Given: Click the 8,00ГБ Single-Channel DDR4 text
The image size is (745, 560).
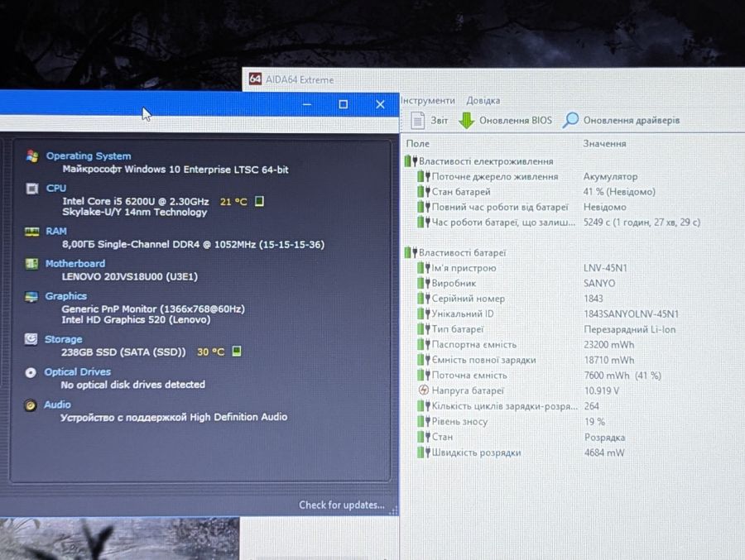Looking at the screenshot, I should (194, 245).
